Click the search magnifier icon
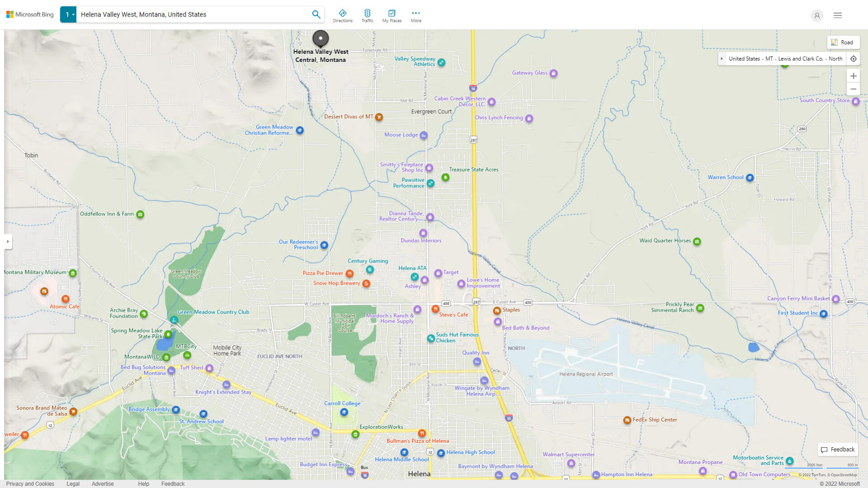This screenshot has height=488, width=868. tap(316, 14)
